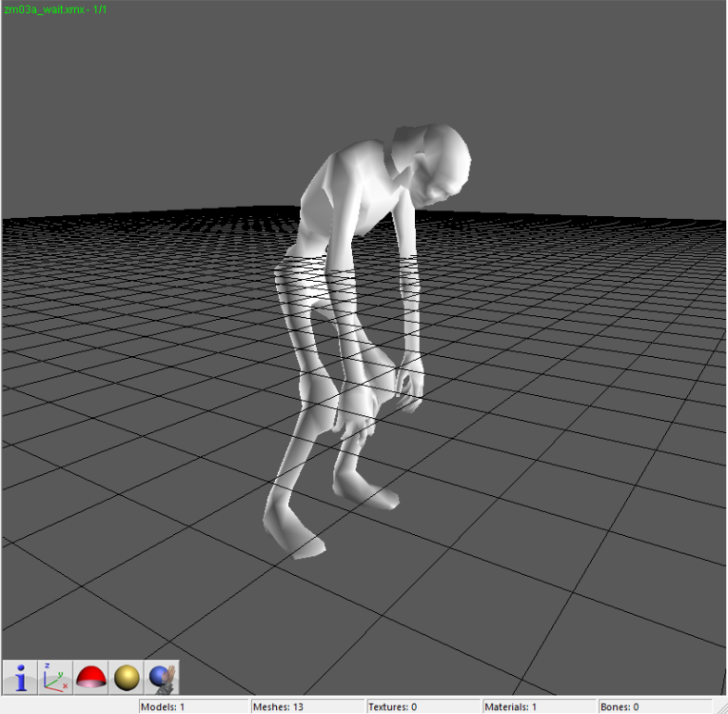Click the model's bent knee
The image size is (728, 714).
[318, 392]
